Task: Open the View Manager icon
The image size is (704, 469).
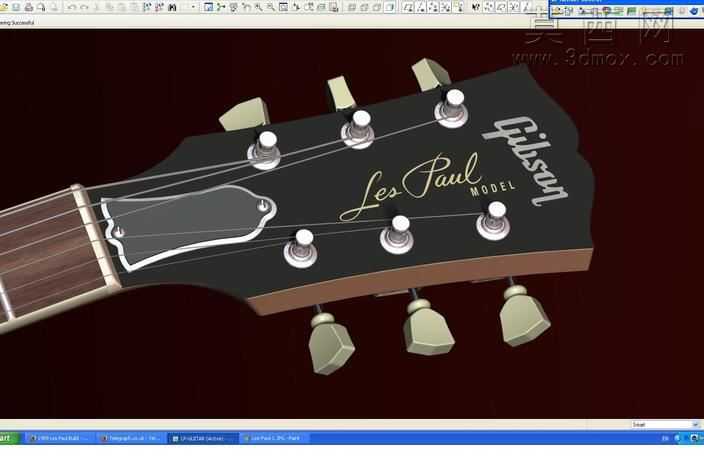Action: [x=334, y=7]
